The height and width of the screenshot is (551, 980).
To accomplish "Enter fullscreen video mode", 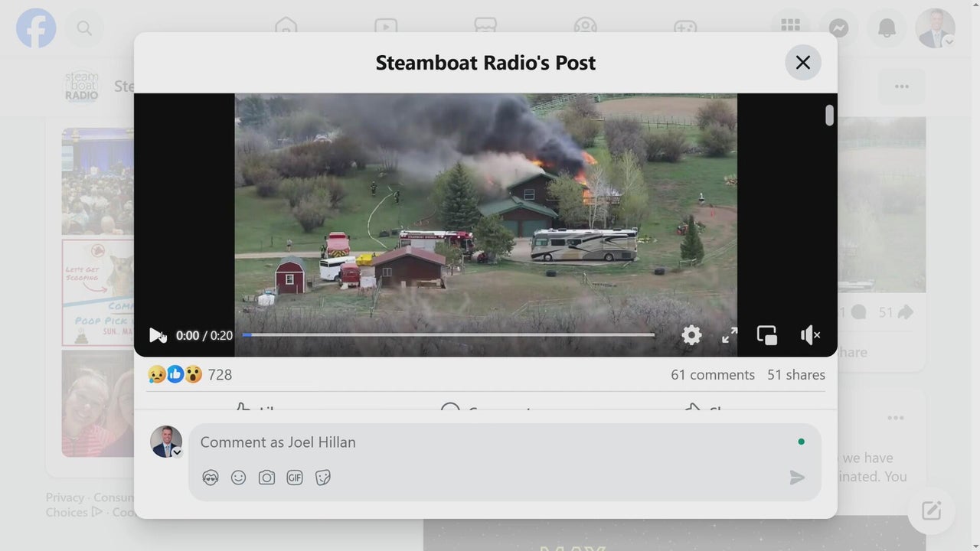I will (x=730, y=335).
